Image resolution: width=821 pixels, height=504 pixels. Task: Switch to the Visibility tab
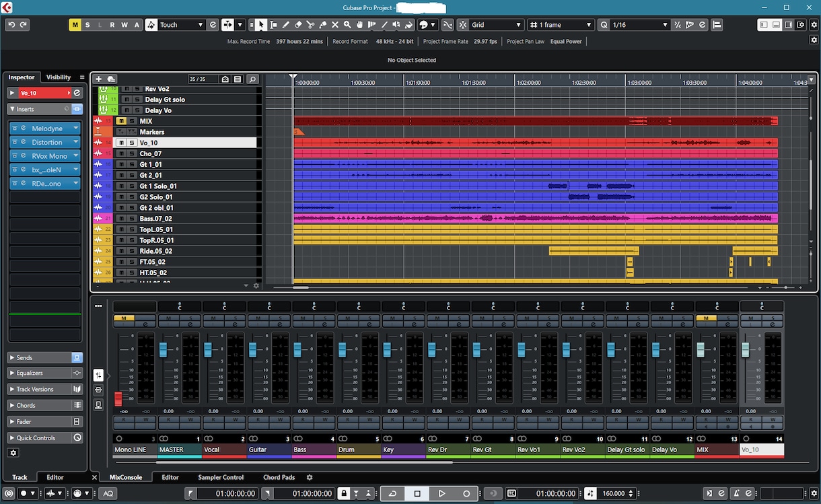tap(59, 77)
